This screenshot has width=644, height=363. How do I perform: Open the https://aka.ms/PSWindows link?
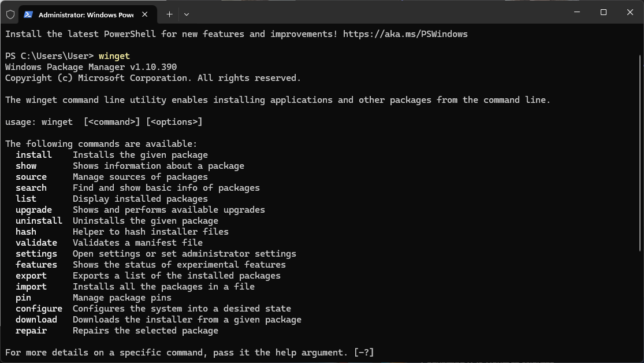click(x=405, y=34)
